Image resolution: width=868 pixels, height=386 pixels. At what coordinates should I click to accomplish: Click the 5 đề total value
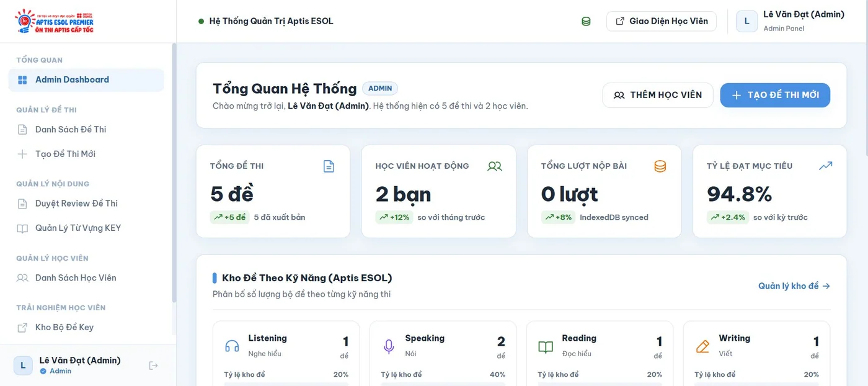pyautogui.click(x=232, y=195)
